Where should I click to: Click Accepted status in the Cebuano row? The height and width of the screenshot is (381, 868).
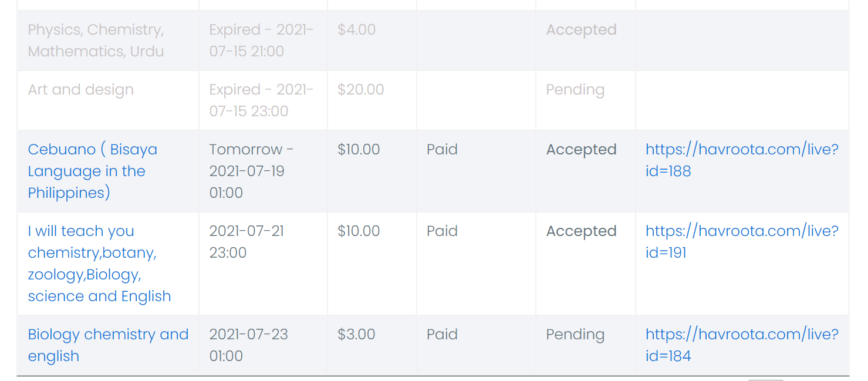click(x=581, y=150)
